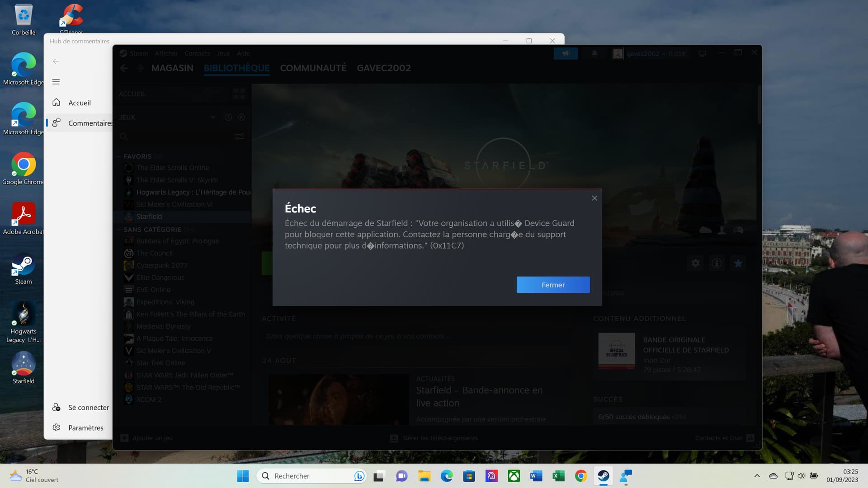Select Starfield in the favorites list
Image resolution: width=868 pixels, height=488 pixels.
[149, 216]
